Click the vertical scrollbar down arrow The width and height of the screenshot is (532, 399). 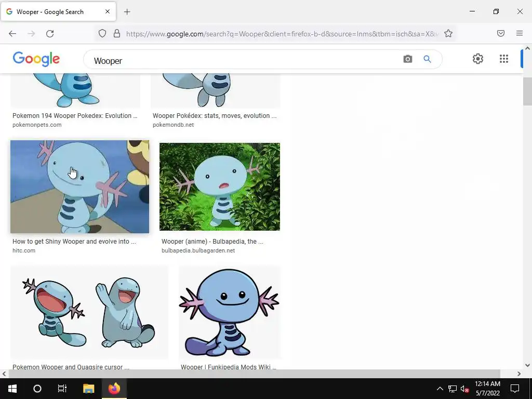[x=528, y=365]
